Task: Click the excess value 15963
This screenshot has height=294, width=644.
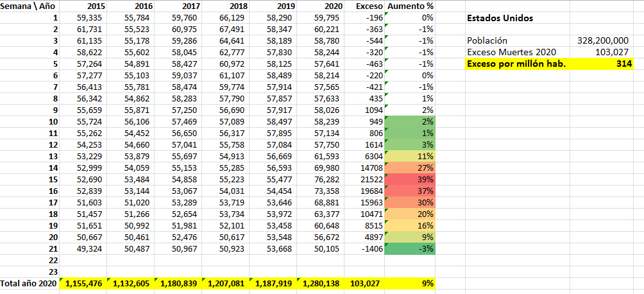Action: point(364,202)
